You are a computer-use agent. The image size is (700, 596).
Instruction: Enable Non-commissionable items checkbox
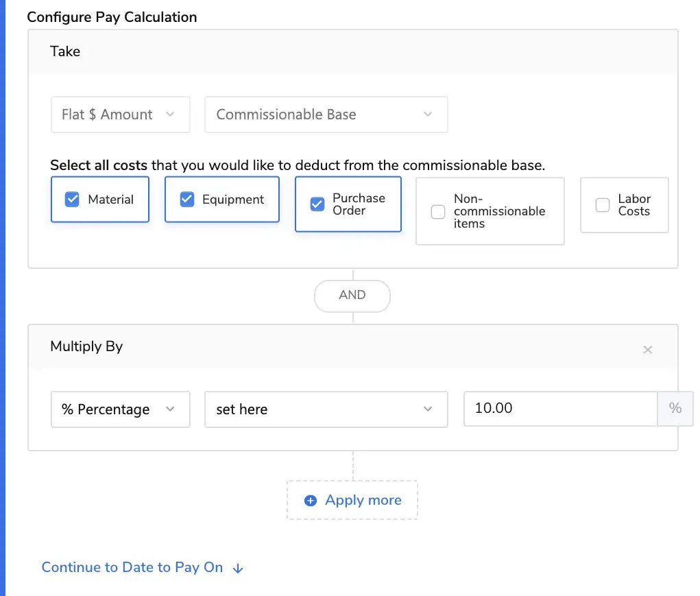[438, 211]
